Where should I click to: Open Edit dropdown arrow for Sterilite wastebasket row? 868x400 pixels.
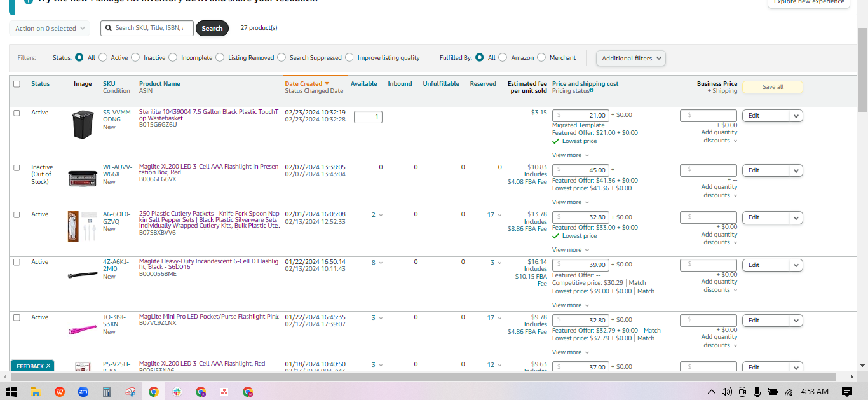797,116
